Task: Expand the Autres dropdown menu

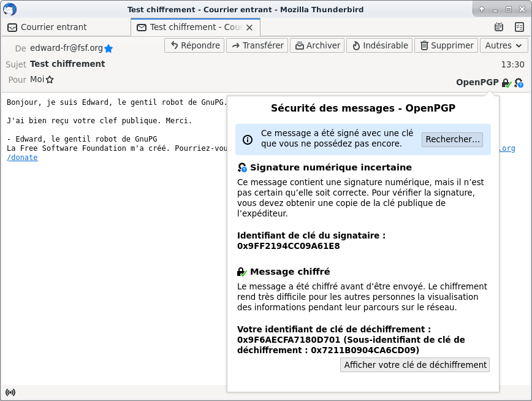Action: (504, 45)
